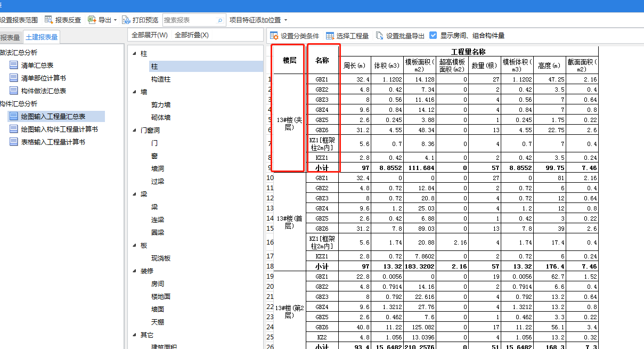Click the 设置分类条件 icon
This screenshot has height=349, width=644.
coord(274,36)
